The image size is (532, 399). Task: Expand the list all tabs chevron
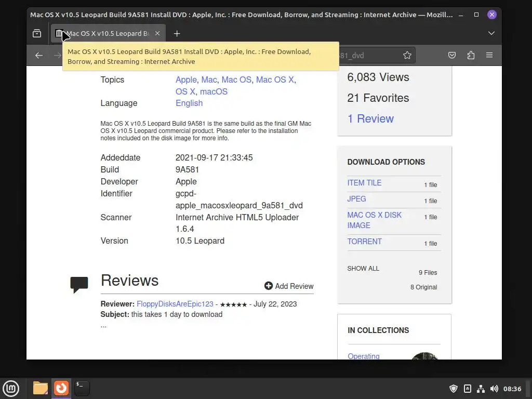[491, 33]
